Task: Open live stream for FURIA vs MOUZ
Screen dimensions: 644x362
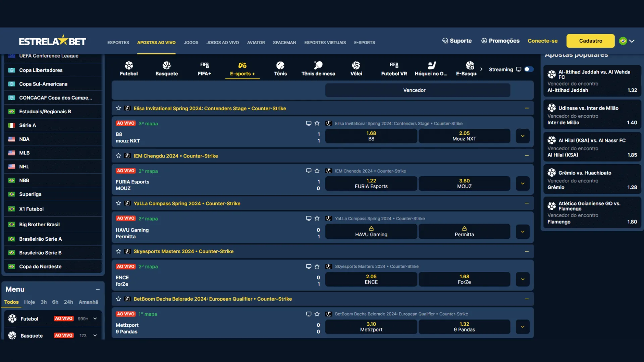Action: pos(309,171)
